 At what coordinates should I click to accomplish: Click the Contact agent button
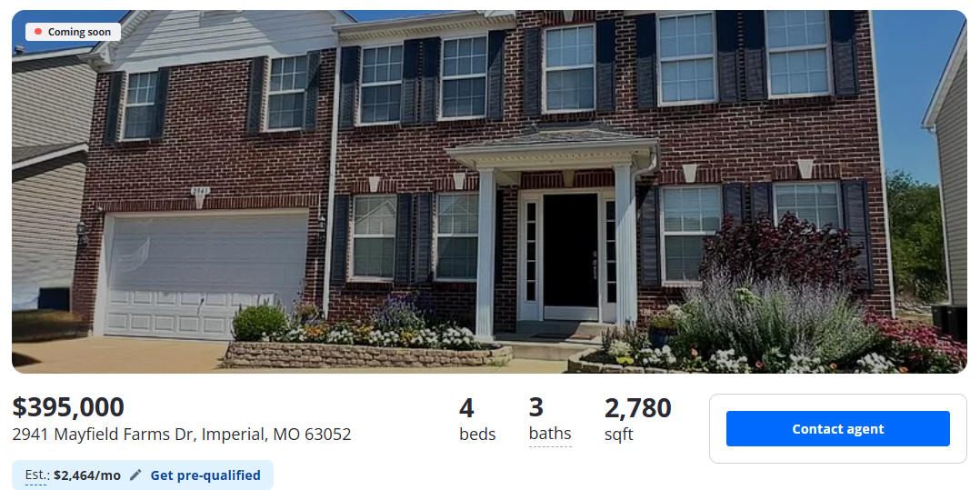(x=837, y=429)
